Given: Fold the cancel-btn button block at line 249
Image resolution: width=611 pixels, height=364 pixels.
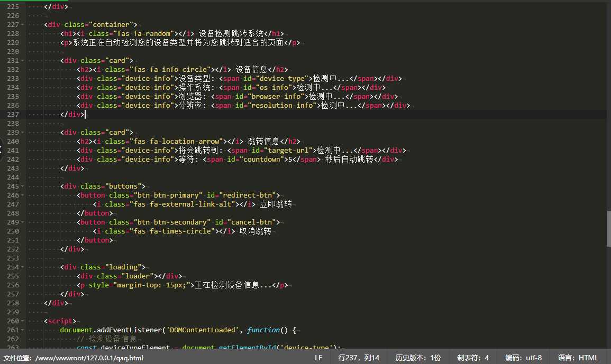Looking at the screenshot, I should pyautogui.click(x=22, y=222).
